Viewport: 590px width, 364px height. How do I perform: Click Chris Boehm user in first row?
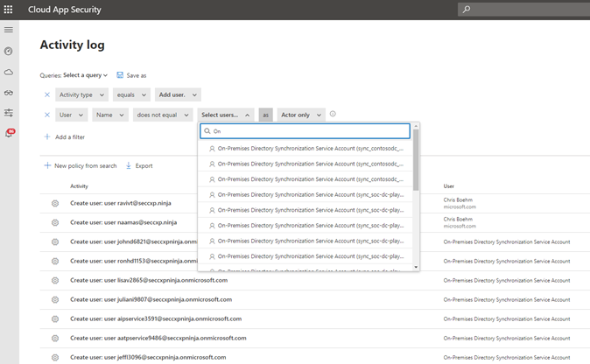(458, 200)
